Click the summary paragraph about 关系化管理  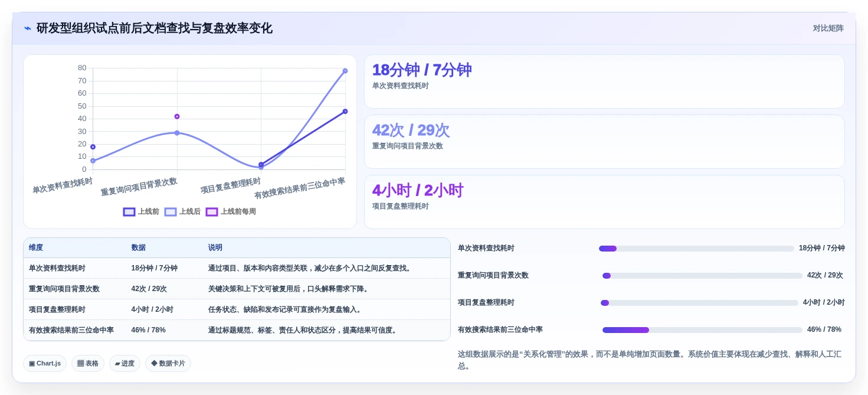click(x=650, y=360)
